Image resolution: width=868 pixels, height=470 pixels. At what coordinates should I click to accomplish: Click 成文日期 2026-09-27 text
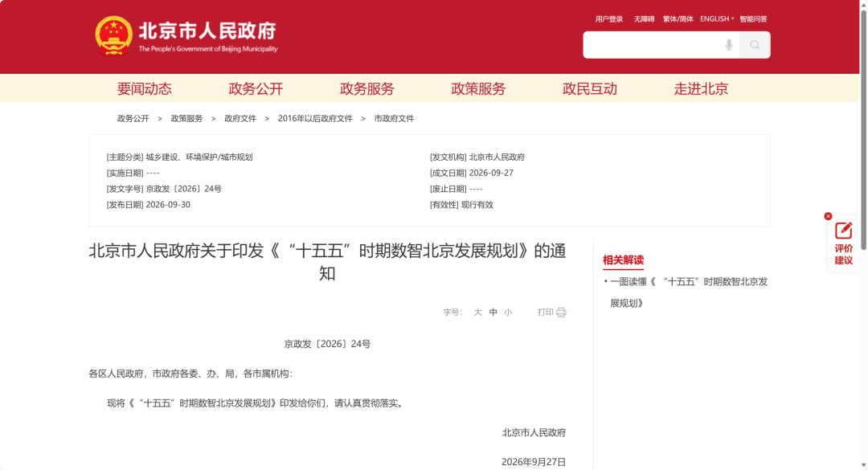(x=472, y=174)
